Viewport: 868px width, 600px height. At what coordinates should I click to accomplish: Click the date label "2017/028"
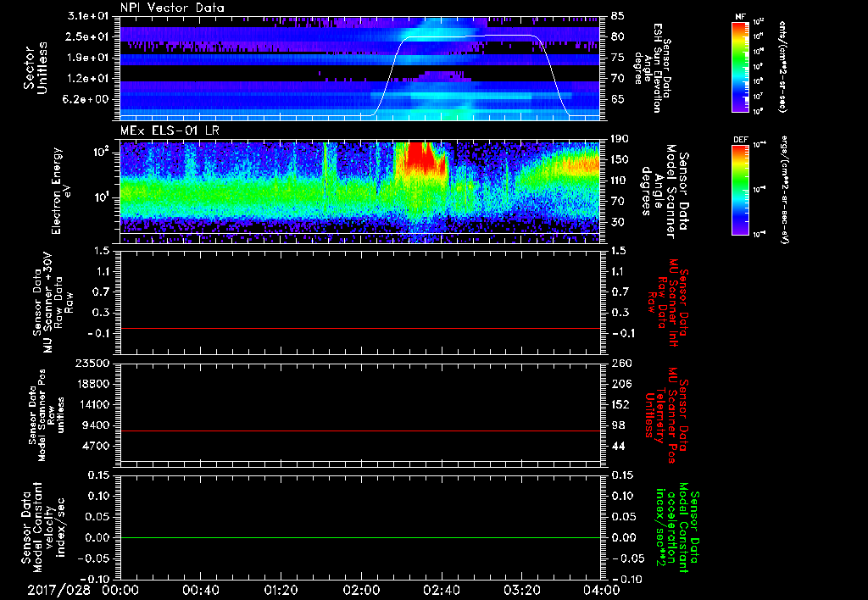(x=59, y=590)
